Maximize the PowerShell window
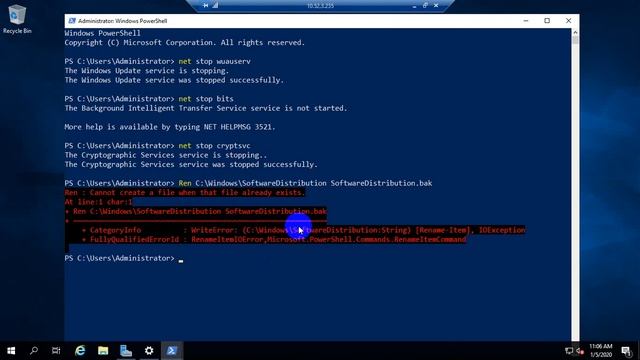This screenshot has height=360, width=640. click(547, 21)
